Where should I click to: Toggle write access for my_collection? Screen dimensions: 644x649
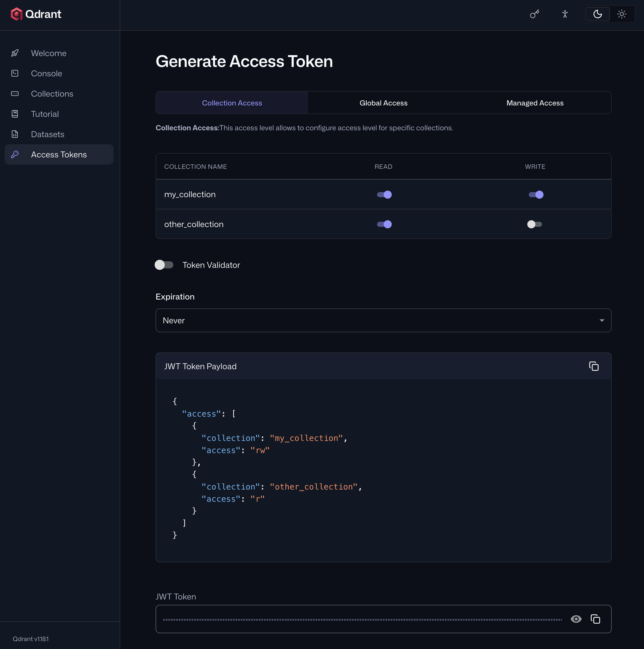(x=536, y=195)
